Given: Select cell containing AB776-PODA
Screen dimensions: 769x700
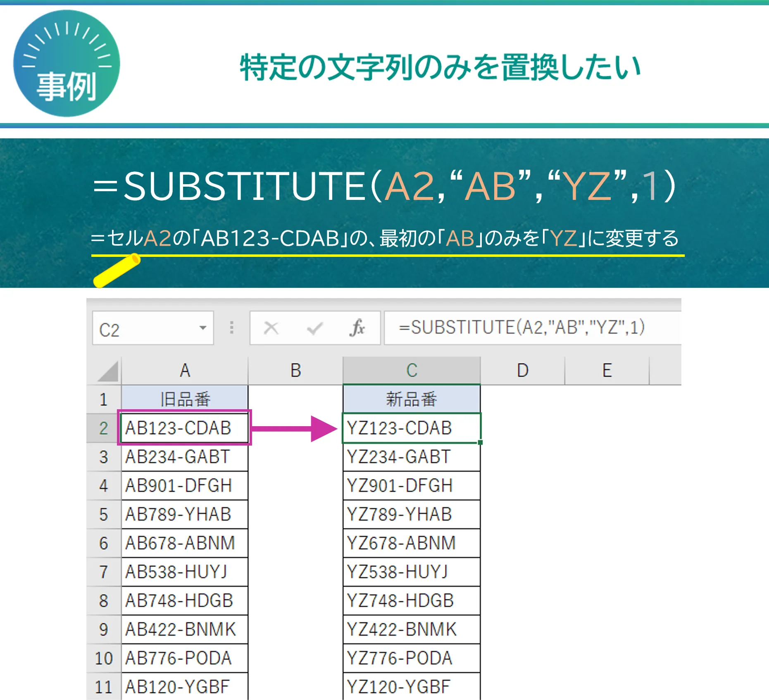Looking at the screenshot, I should point(185,658).
